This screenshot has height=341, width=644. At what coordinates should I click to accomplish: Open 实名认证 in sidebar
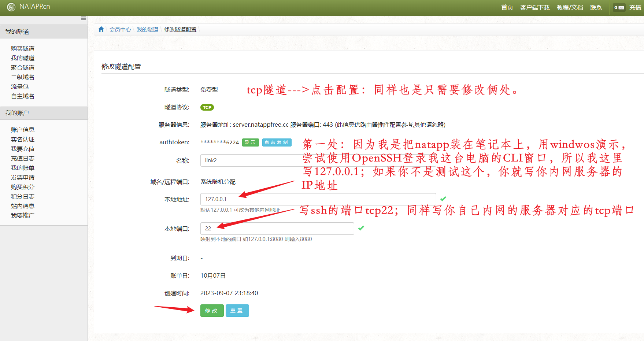pyautogui.click(x=23, y=139)
